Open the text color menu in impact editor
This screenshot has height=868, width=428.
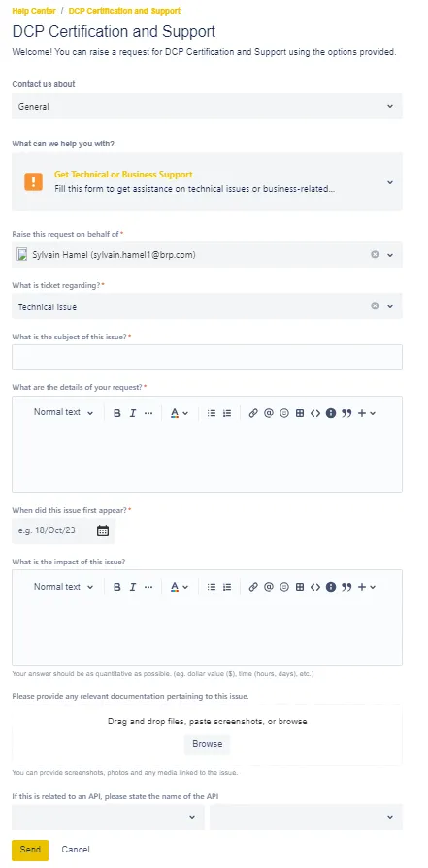179,587
